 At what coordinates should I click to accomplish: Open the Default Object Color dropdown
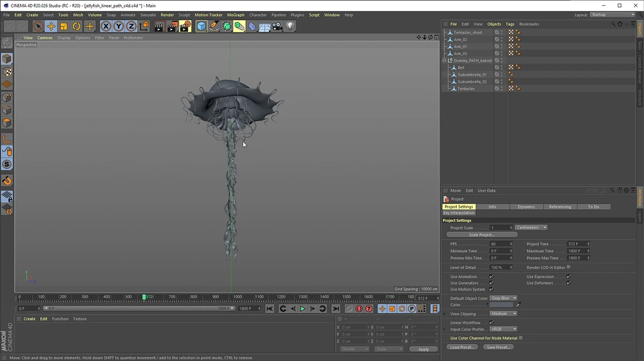503,298
